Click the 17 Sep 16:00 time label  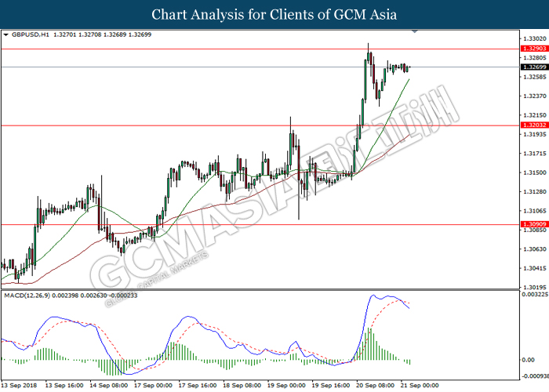pos(198,386)
